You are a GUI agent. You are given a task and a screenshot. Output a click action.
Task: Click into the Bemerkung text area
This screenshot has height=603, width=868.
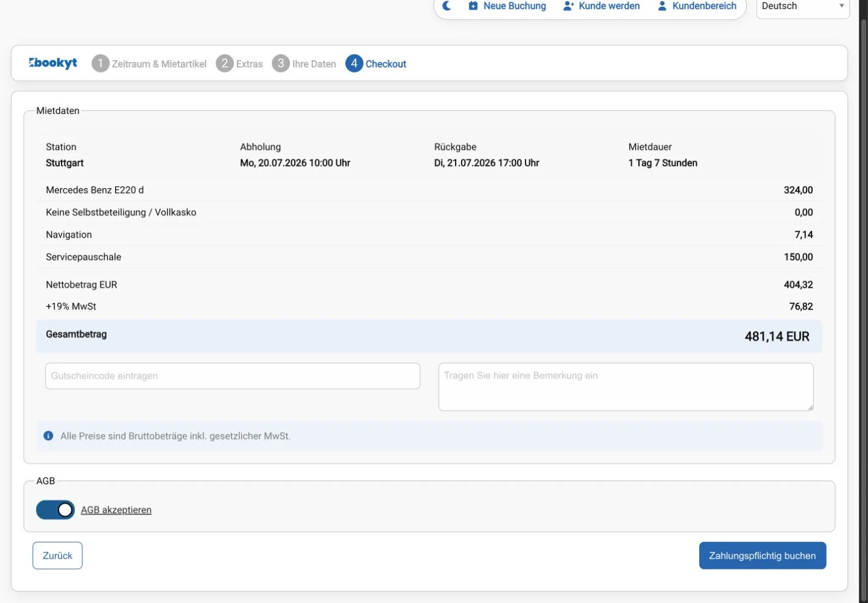coord(626,387)
